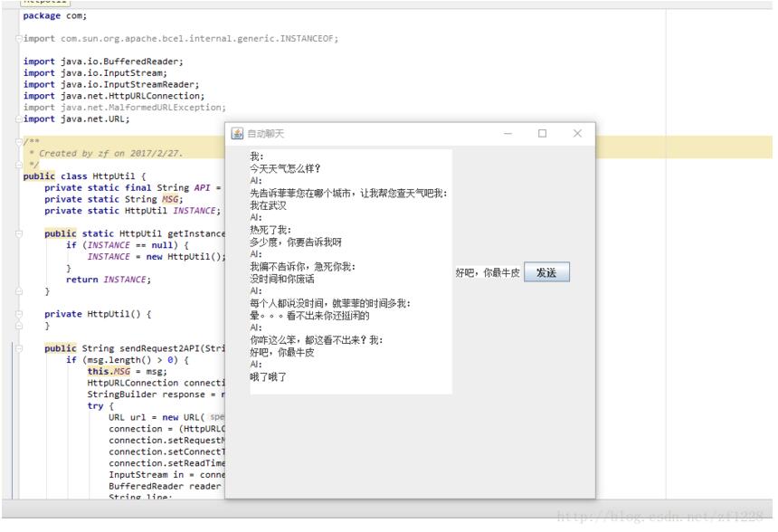Click the last chat reply 哦了哦了

tap(268, 377)
